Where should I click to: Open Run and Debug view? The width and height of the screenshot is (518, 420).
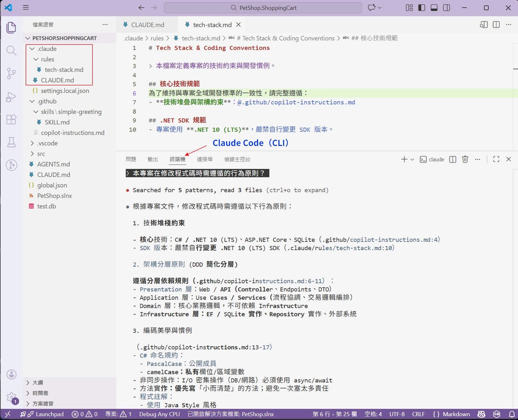pos(11,97)
